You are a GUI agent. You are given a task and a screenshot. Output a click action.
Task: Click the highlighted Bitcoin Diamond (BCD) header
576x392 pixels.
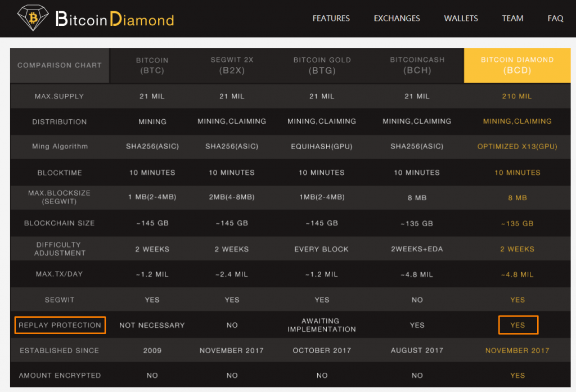click(517, 65)
